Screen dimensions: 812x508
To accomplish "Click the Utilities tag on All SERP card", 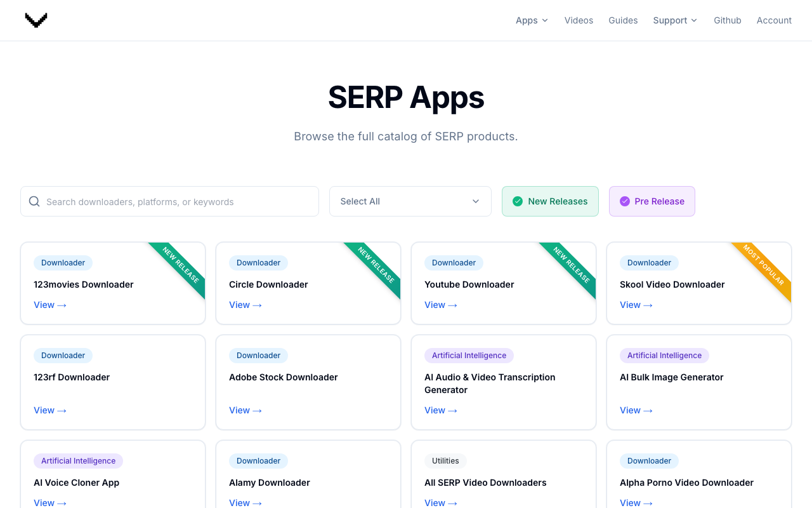I will point(445,461).
